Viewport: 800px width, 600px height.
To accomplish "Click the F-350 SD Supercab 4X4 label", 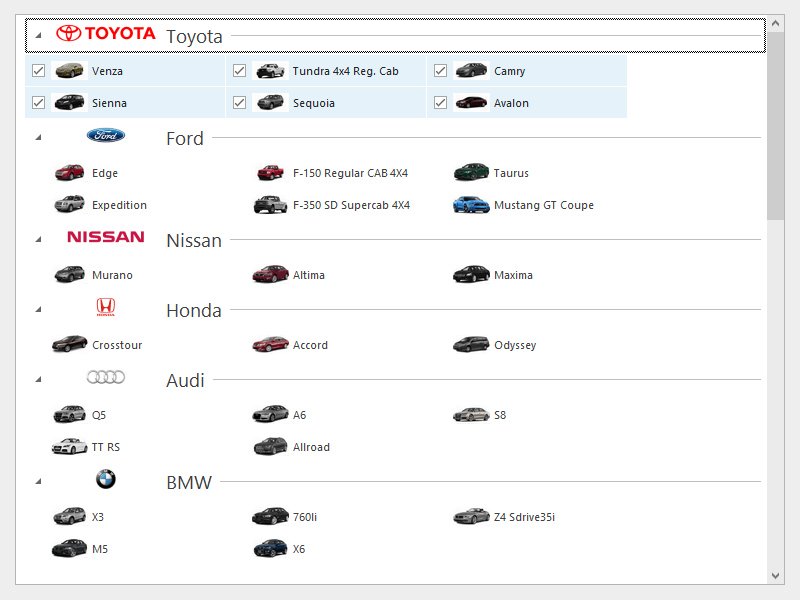I will [351, 205].
